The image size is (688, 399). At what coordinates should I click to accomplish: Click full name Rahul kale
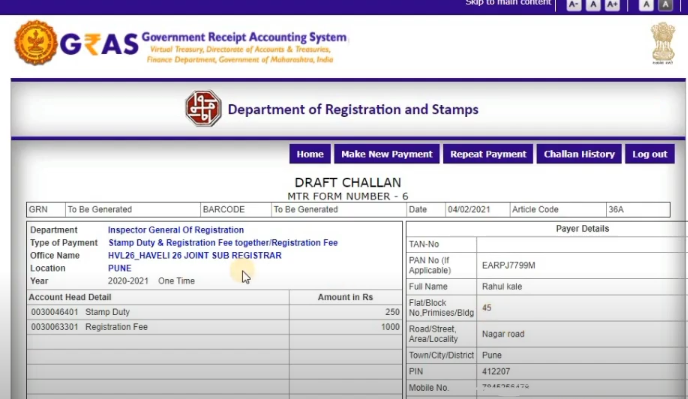point(502,287)
